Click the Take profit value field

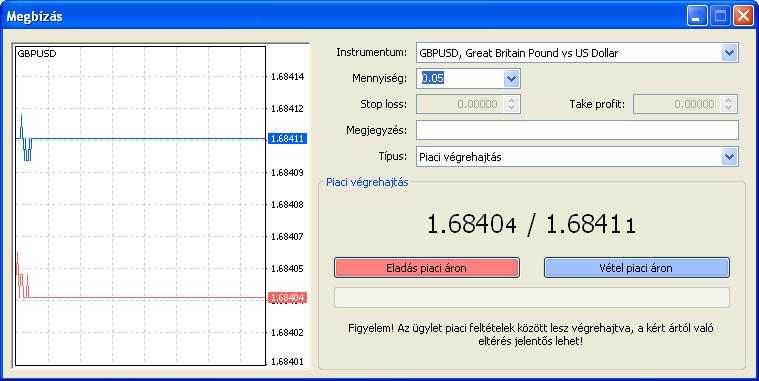click(x=677, y=104)
